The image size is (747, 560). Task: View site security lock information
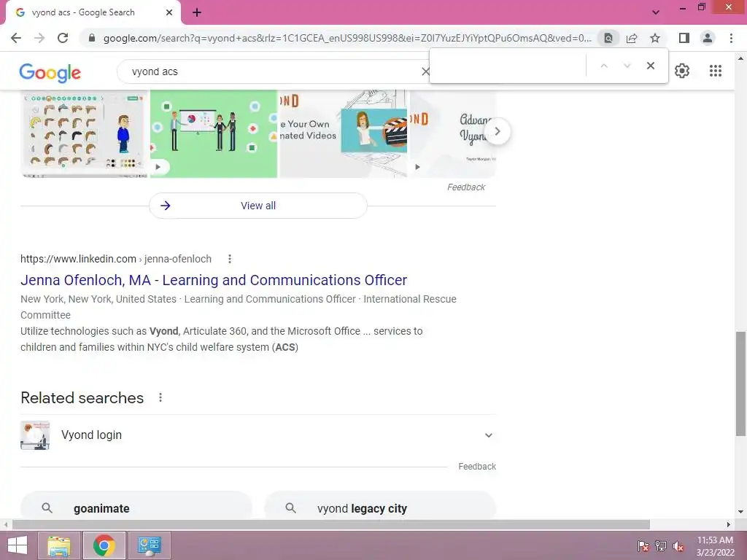click(92, 38)
